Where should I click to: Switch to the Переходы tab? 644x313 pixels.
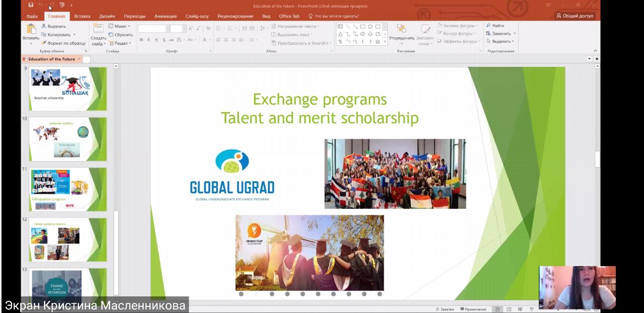pos(135,16)
